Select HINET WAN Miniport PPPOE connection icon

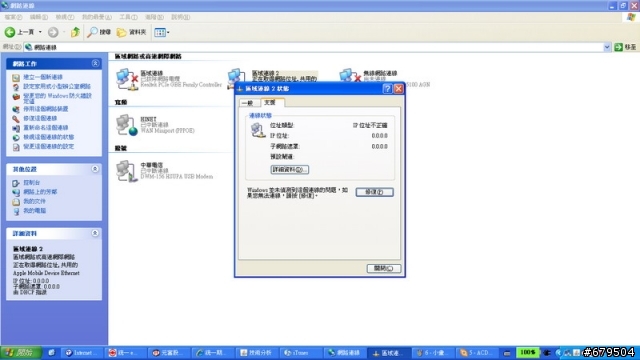[127, 125]
